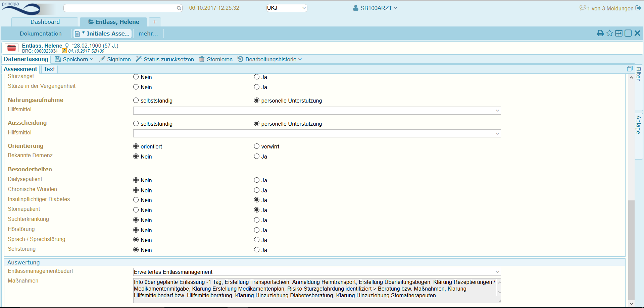Image resolution: width=644 pixels, height=308 pixels.
Task: Click the vertical scrollbar thumb
Action: pyautogui.click(x=631, y=250)
